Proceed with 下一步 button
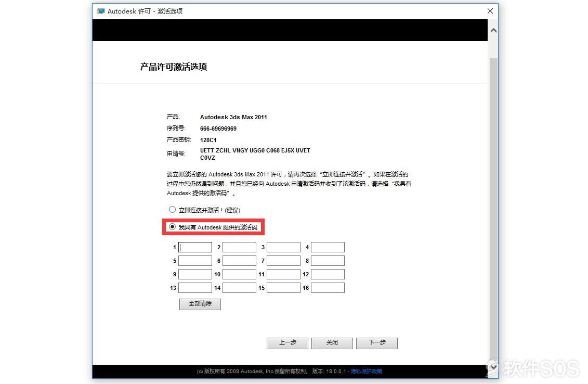 coord(377,343)
